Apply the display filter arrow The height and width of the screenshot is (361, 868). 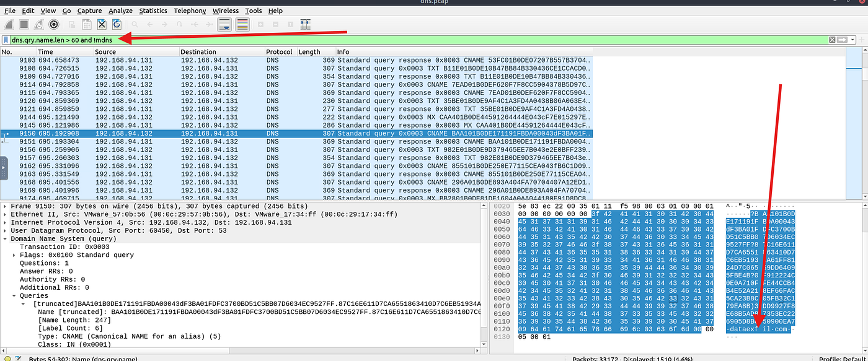pos(843,40)
